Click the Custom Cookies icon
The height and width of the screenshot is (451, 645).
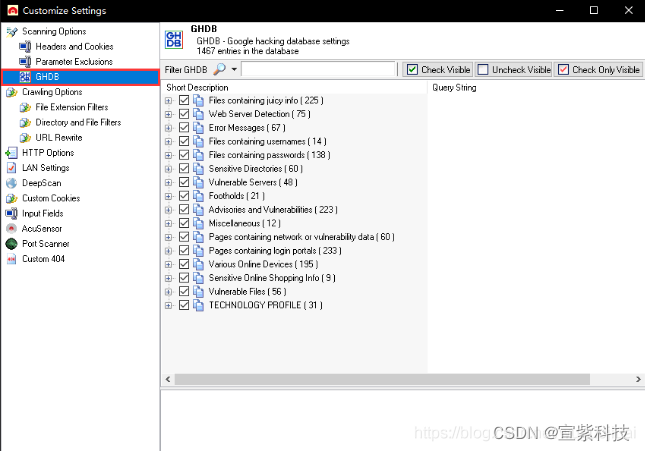tap(12, 198)
